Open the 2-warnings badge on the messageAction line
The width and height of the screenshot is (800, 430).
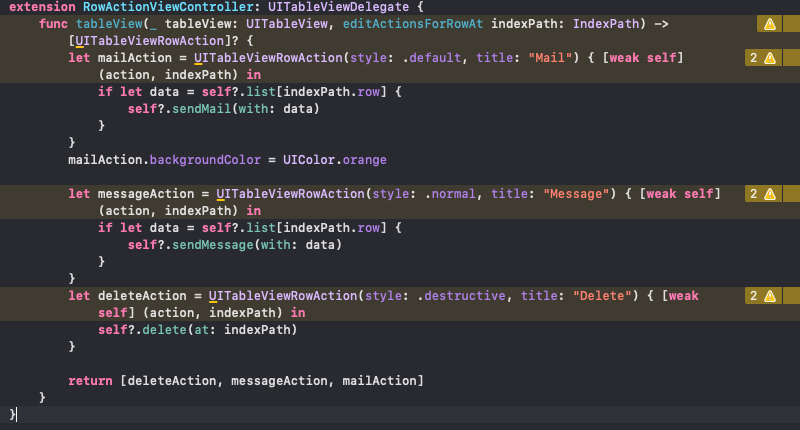[763, 194]
